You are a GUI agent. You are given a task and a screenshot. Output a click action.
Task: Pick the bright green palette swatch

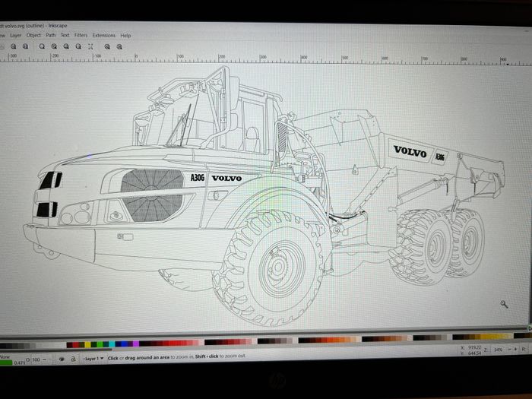coord(100,344)
